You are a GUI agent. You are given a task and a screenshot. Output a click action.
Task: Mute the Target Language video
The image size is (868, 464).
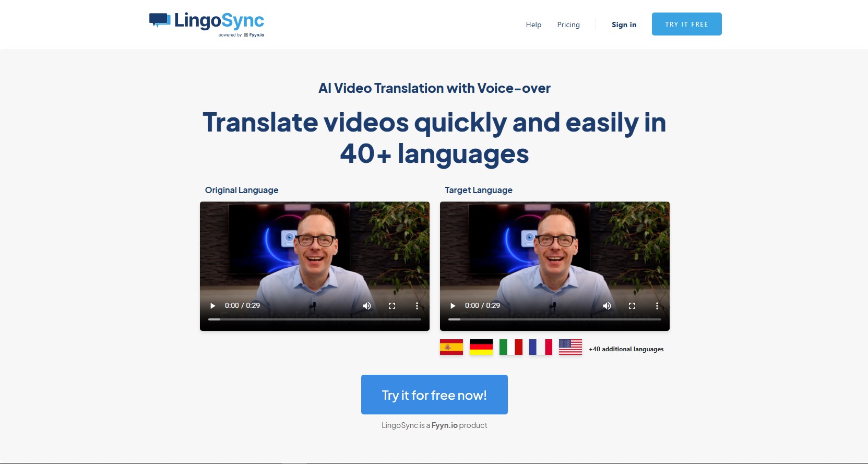pos(607,306)
